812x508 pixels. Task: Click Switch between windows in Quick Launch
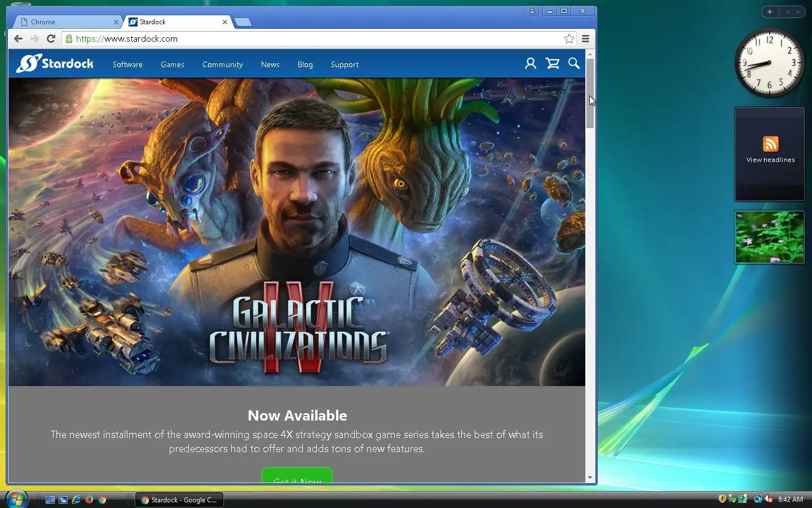[x=63, y=500]
